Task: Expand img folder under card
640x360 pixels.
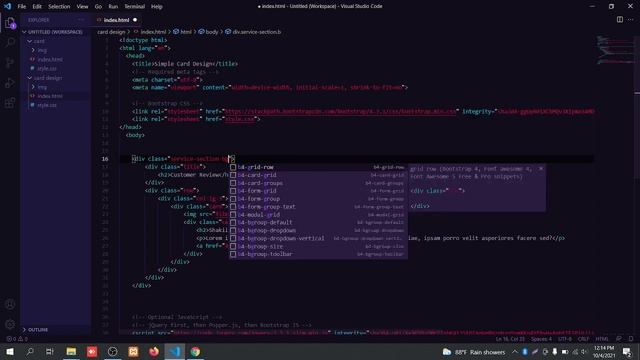Action: pyautogui.click(x=42, y=50)
